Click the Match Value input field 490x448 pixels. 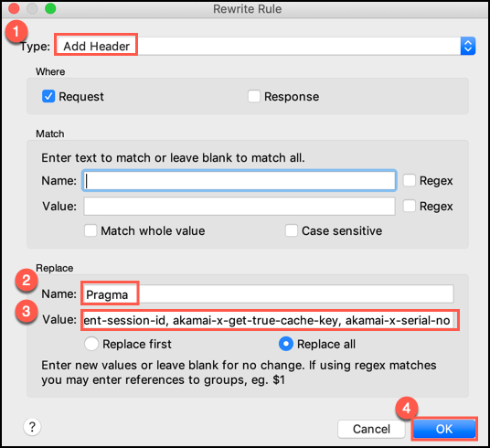240,206
